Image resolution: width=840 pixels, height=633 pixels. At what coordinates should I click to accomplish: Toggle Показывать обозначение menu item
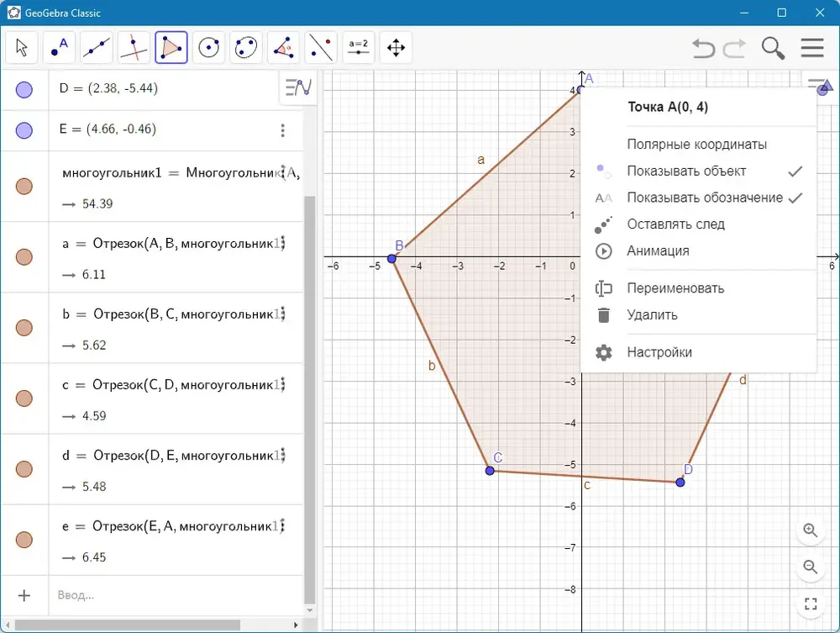[x=698, y=198]
